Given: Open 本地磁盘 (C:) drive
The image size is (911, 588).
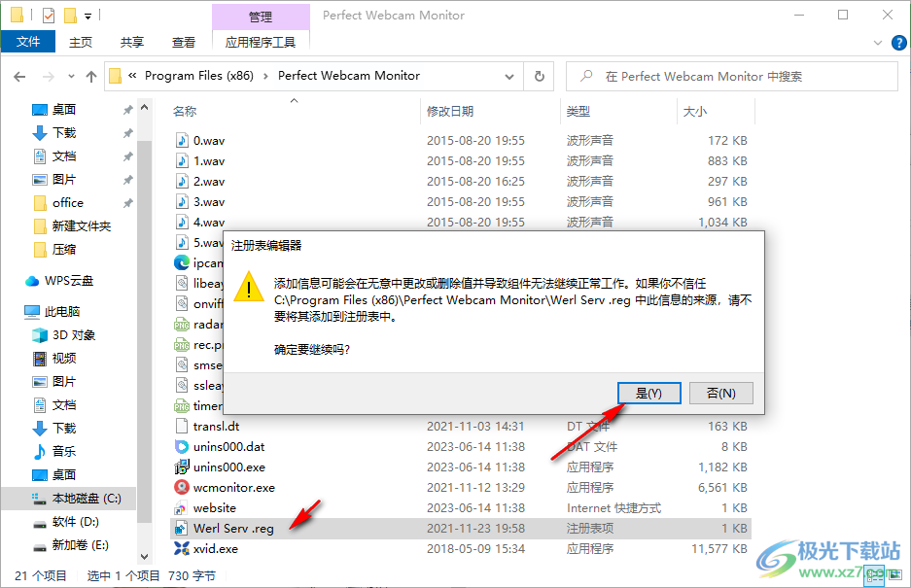Looking at the screenshot, I should pyautogui.click(x=87, y=498).
